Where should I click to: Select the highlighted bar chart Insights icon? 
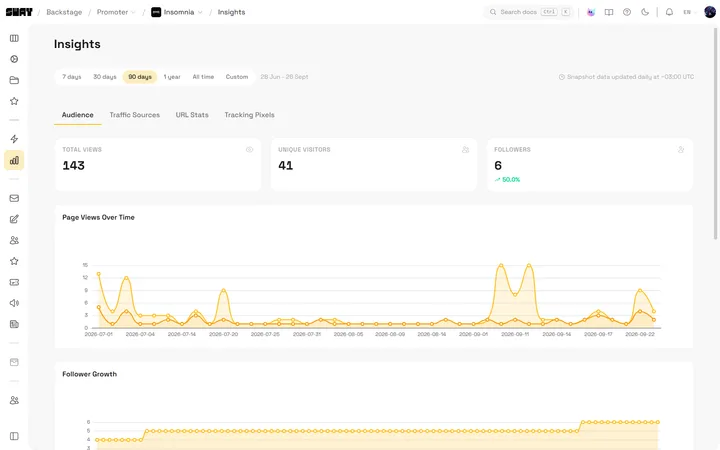(x=14, y=160)
